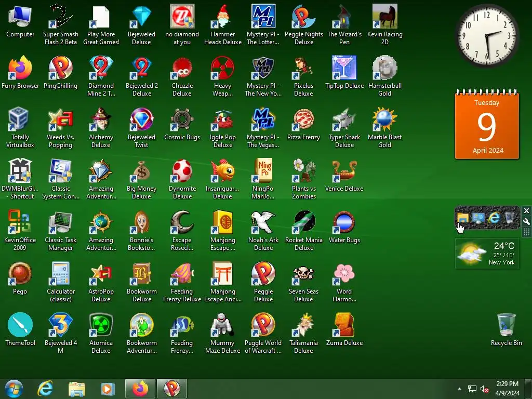The width and height of the screenshot is (532, 399).
Task: Open the Recycle Bin
Action: 506,325
